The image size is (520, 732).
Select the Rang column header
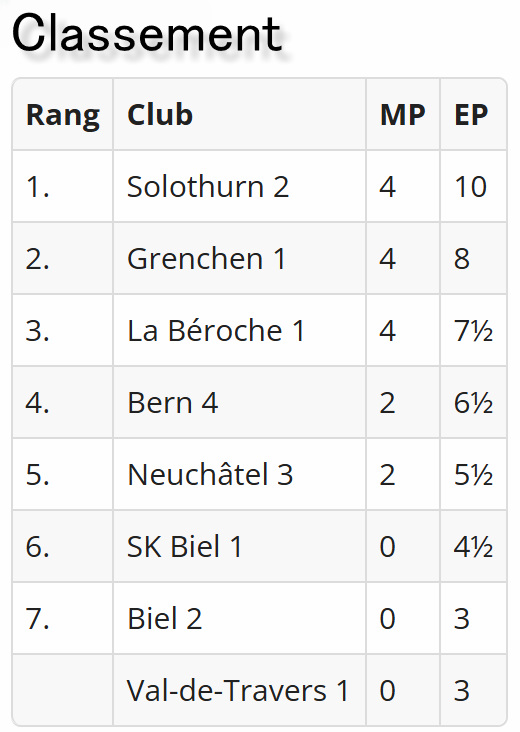[63, 115]
